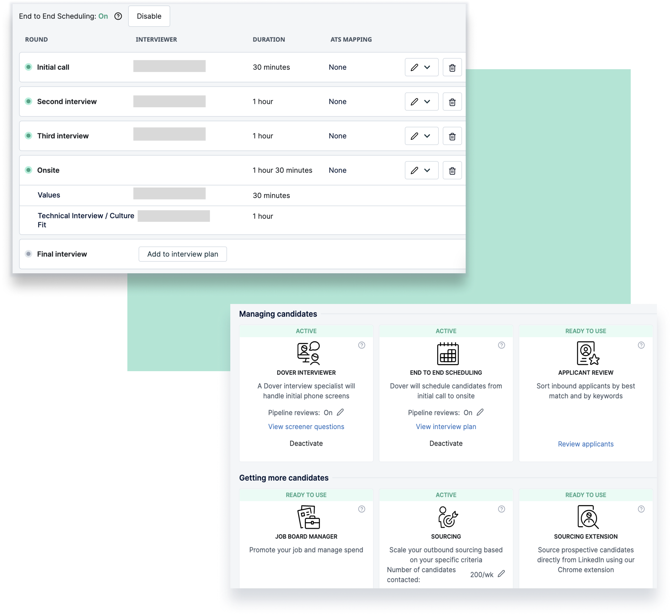This screenshot has width=672, height=616.
Task: Open View interview plan link
Action: [446, 427]
